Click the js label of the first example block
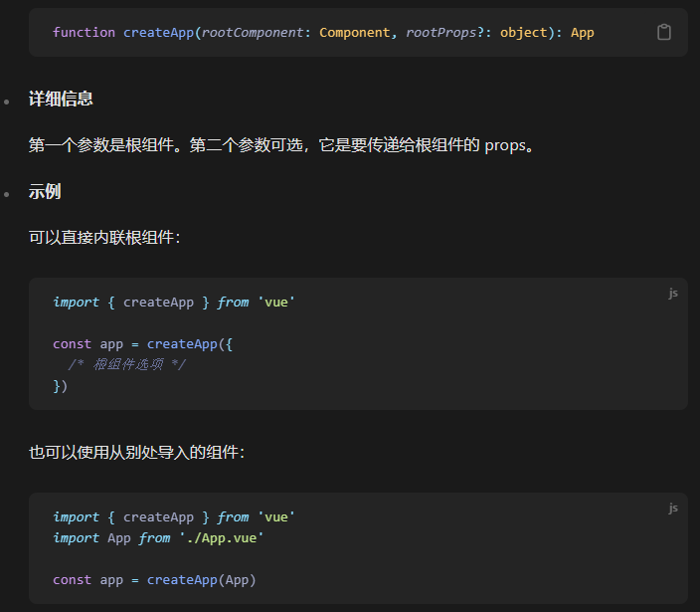Image resolution: width=700 pixels, height=612 pixels. (673, 293)
